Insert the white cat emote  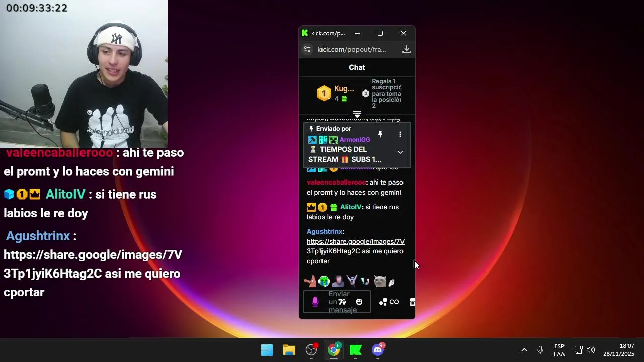pyautogui.click(x=380, y=282)
